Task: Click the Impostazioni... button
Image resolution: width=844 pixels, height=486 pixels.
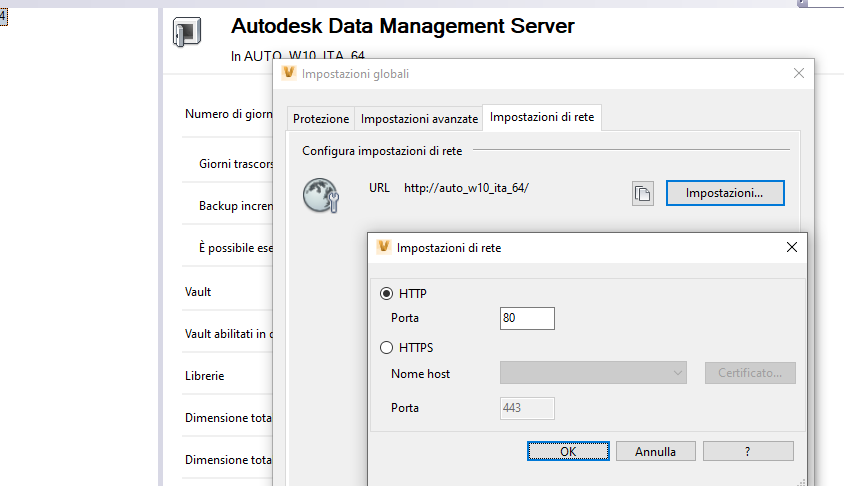Action: [725, 193]
